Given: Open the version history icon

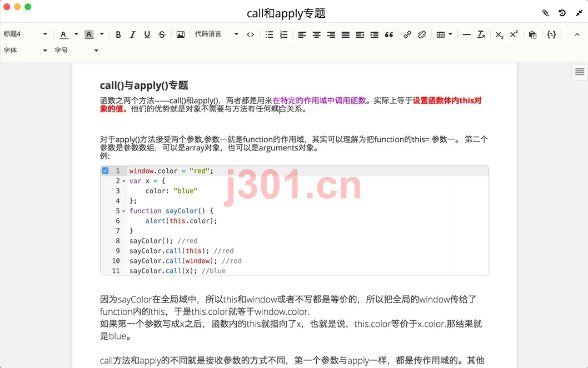Looking at the screenshot, I should tap(562, 13).
